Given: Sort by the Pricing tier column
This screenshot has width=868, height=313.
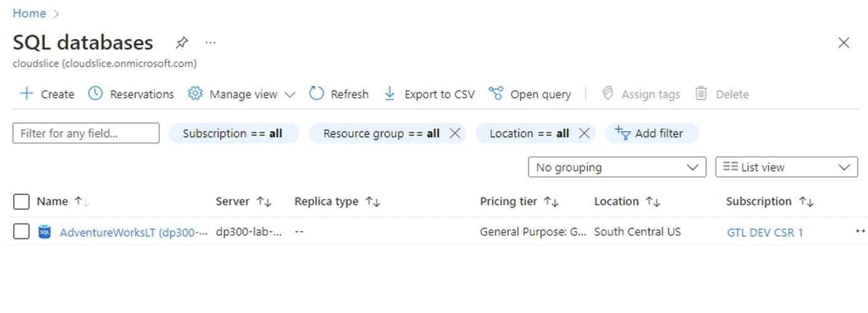Looking at the screenshot, I should click(x=519, y=201).
